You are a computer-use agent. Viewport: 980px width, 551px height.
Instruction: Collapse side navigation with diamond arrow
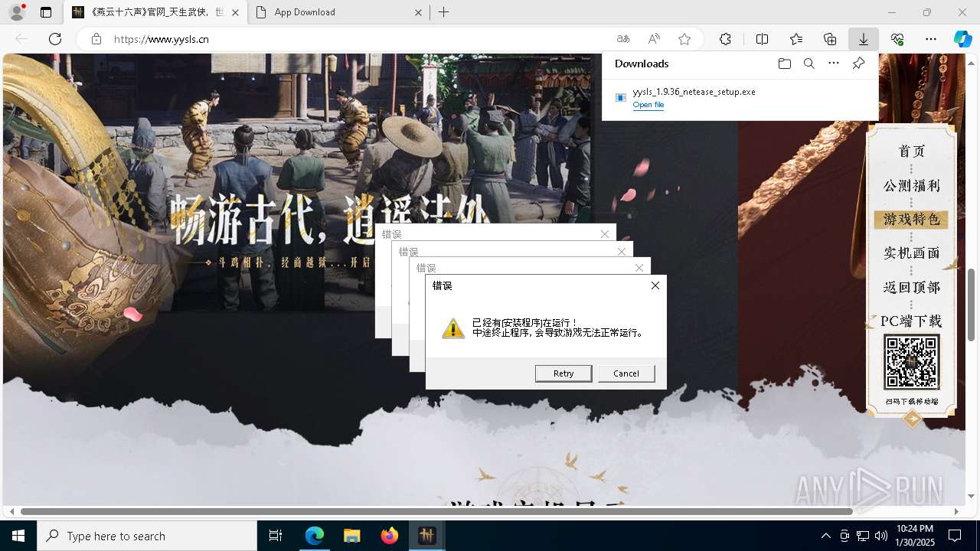pyautogui.click(x=912, y=419)
